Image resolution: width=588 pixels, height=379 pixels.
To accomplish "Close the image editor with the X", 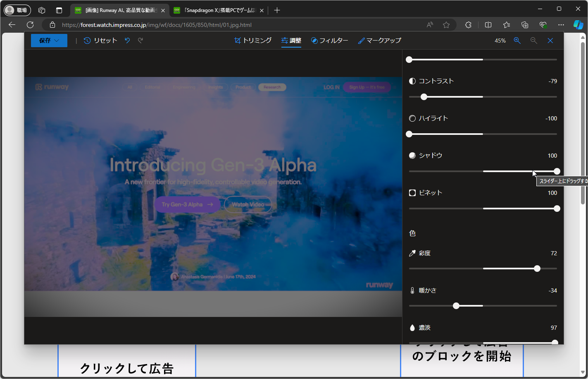I will (x=550, y=41).
